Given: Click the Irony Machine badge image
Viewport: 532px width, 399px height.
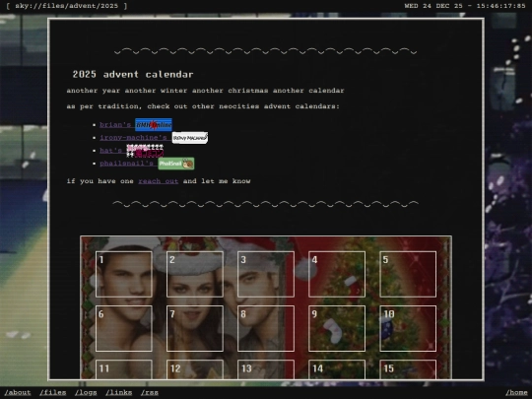Looking at the screenshot, I should pos(190,138).
